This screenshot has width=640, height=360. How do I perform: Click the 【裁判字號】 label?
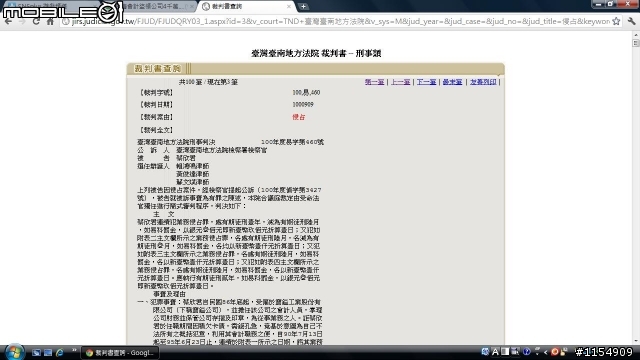click(156, 93)
